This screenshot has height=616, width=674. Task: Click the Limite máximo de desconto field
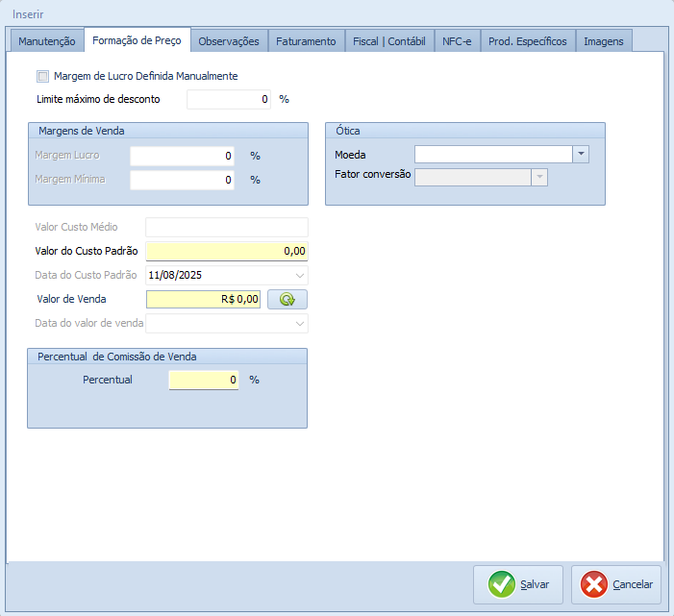pyautogui.click(x=229, y=99)
